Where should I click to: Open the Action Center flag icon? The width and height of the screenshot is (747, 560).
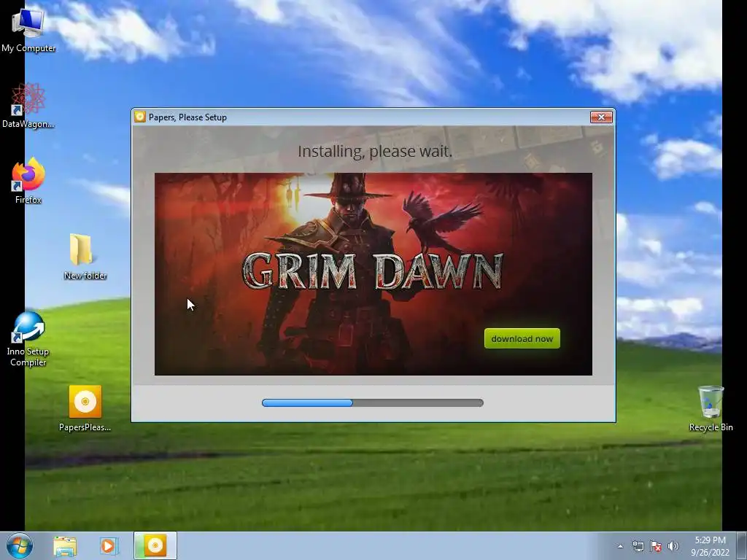656,546
